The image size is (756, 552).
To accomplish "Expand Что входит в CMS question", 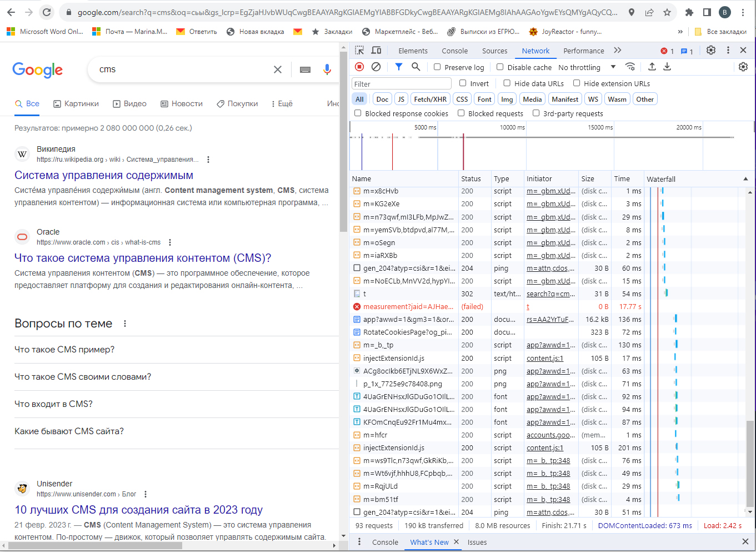I will pos(177,404).
